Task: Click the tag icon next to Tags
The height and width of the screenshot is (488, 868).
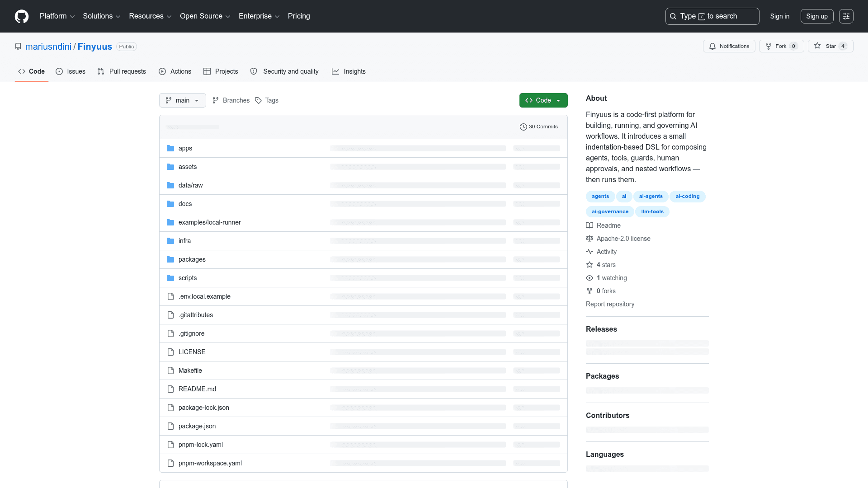Action: tap(258, 100)
